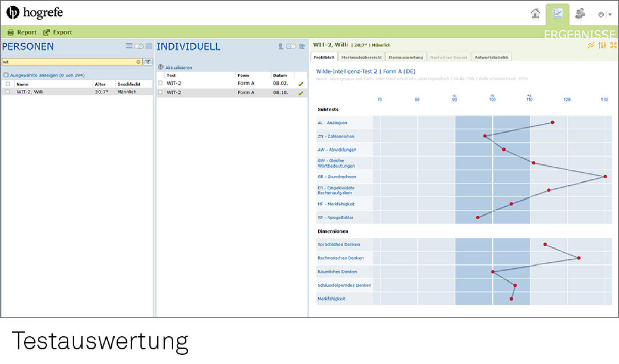Expand the profile view with the orange fullscreen icon
This screenshot has height=364, width=619.
(613, 46)
